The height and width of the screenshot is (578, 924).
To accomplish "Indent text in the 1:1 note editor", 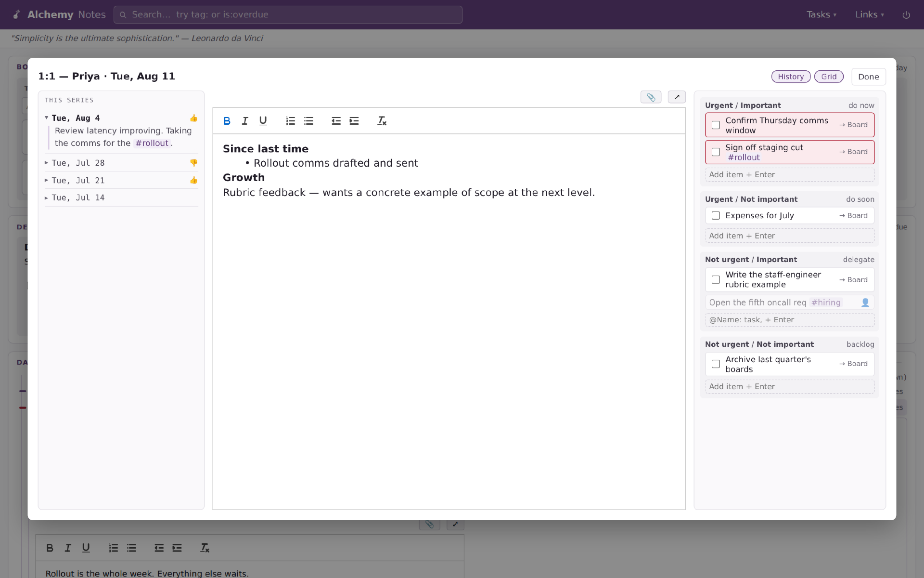I will pyautogui.click(x=354, y=121).
